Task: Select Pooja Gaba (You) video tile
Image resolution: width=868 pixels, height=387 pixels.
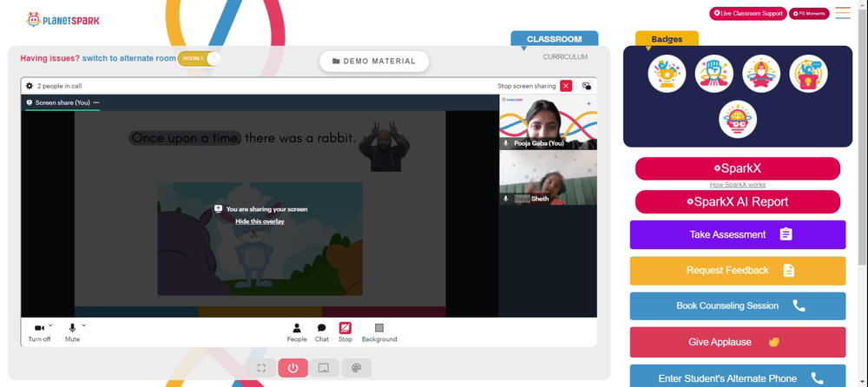Action: coord(548,121)
